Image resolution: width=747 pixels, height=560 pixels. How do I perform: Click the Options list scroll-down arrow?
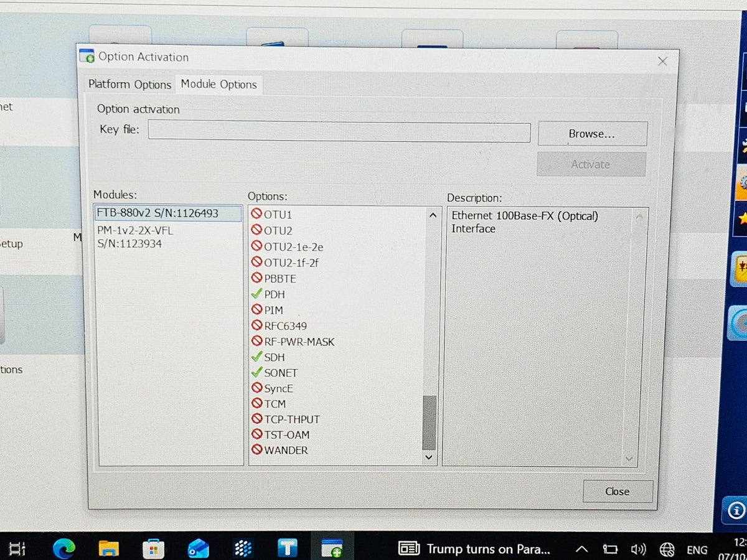(x=429, y=457)
